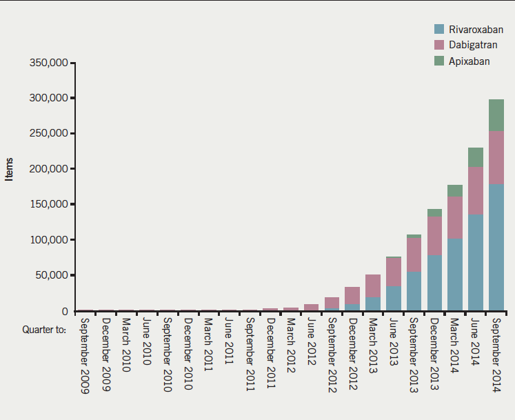Viewport: 515px width, 420px height.
Task: Click the March 2014 pink Dabigatran segment
Action: 455,217
